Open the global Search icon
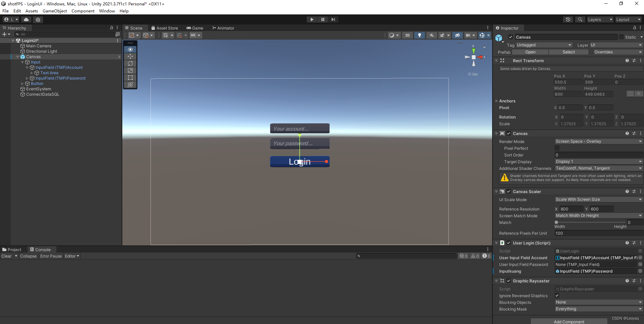Screen dimensions: 644x324 click(x=580, y=19)
